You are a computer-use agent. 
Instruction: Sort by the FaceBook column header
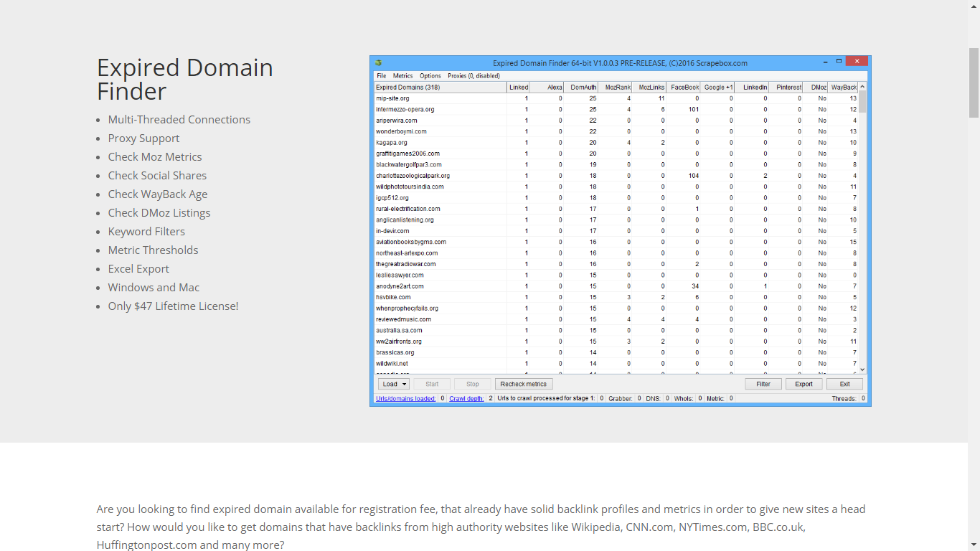click(x=683, y=87)
